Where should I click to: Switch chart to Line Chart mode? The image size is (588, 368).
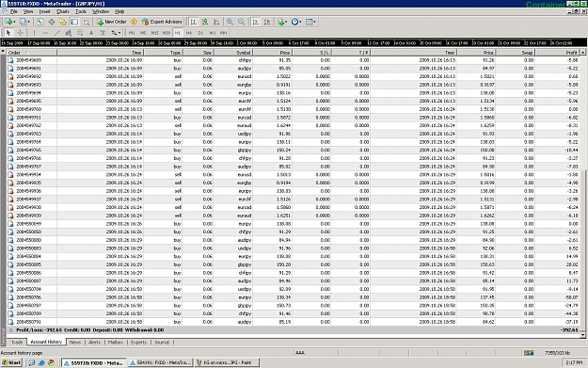click(x=216, y=22)
